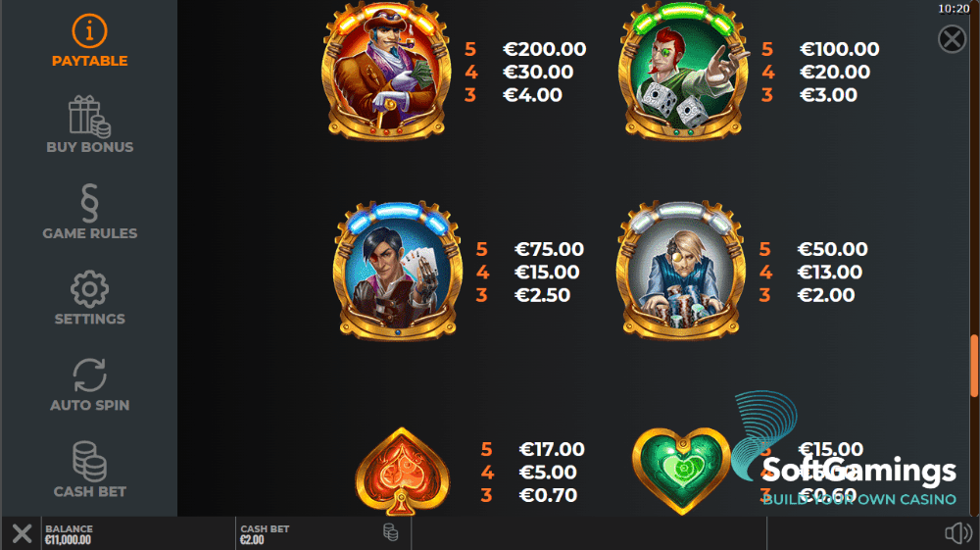Image resolution: width=980 pixels, height=550 pixels.
Task: Open Game Rules section symbol
Action: pos(89,203)
